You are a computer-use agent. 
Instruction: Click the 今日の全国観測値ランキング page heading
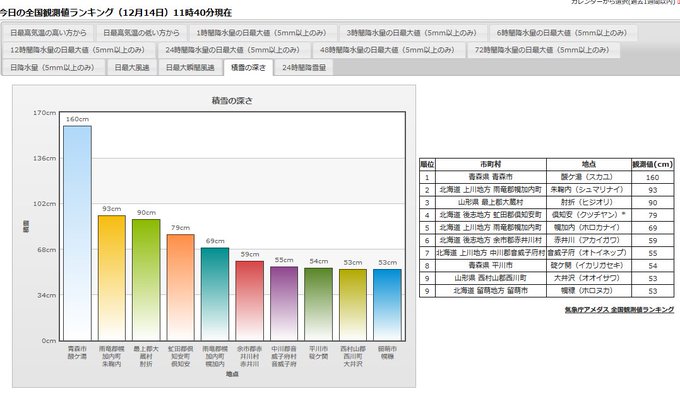click(x=116, y=13)
